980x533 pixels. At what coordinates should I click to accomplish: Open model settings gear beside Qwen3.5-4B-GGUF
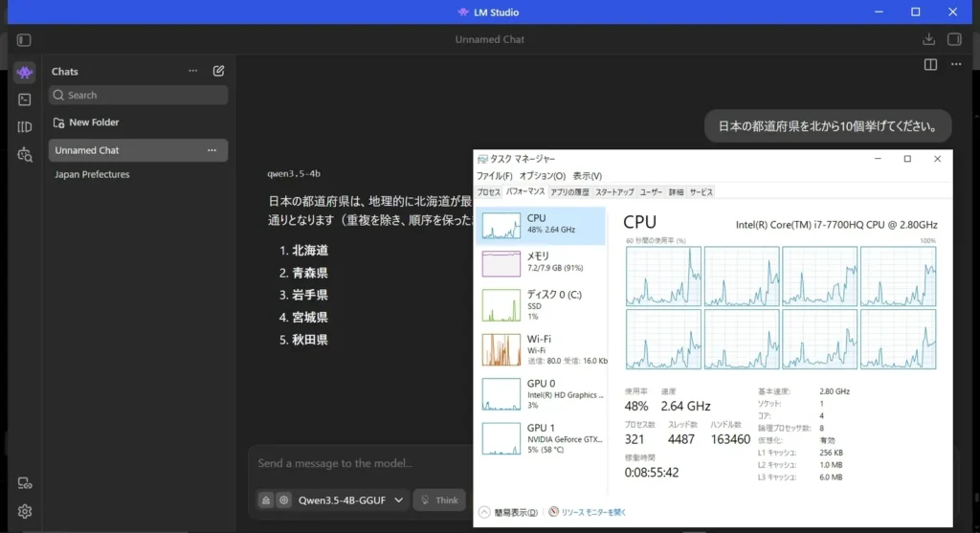pyautogui.click(x=283, y=500)
